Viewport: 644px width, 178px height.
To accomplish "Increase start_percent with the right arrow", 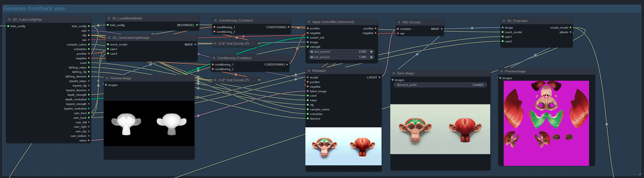I will 371,52.
